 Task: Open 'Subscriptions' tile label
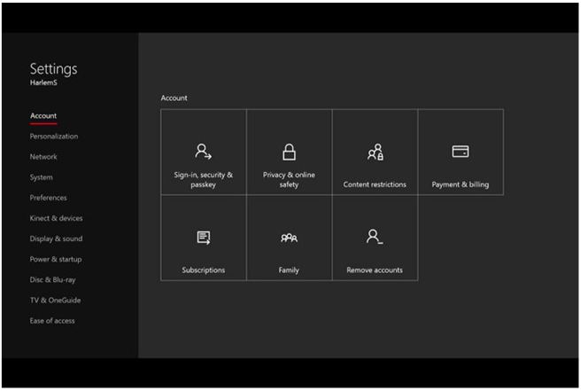click(204, 270)
